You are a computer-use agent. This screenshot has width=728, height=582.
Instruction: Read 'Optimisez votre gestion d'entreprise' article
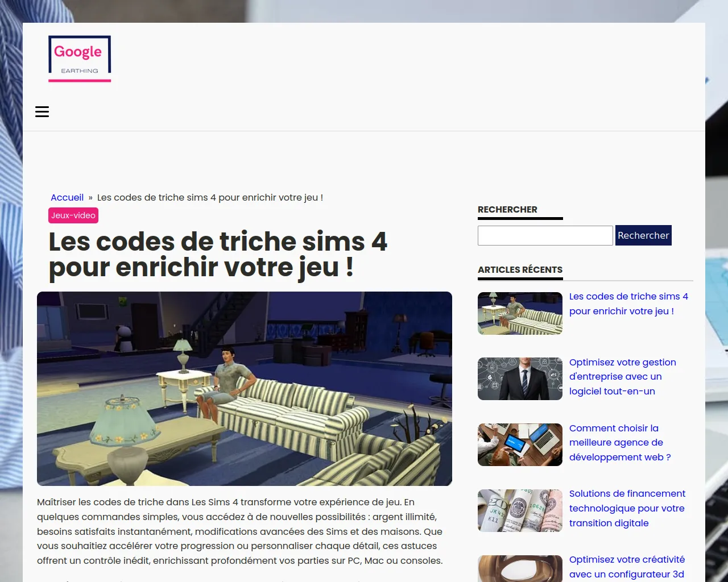pyautogui.click(x=623, y=377)
